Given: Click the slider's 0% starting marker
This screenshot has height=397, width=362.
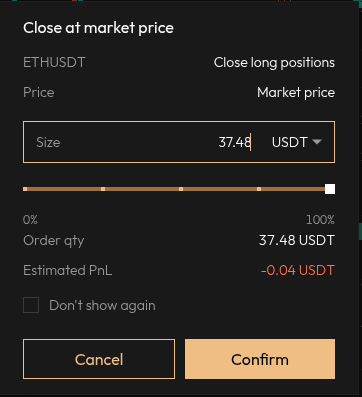Looking at the screenshot, I should click(x=25, y=189).
